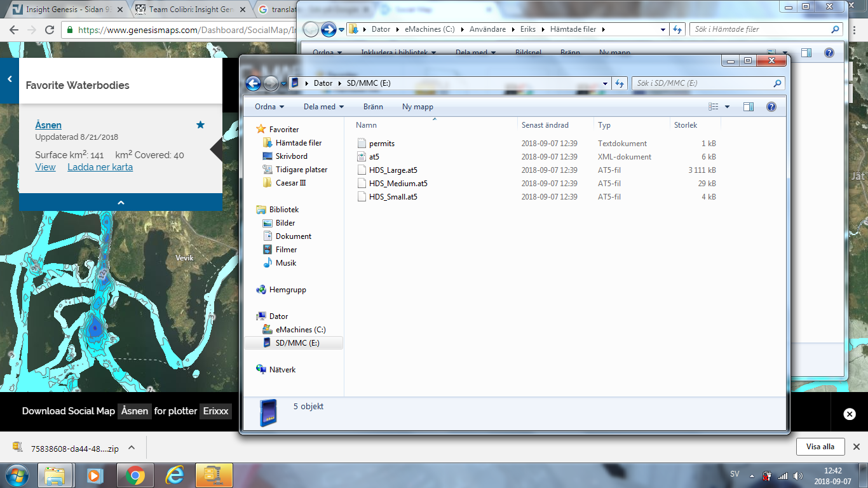Select the Erixxx plotter button
This screenshot has height=488, width=868.
pos(216,411)
